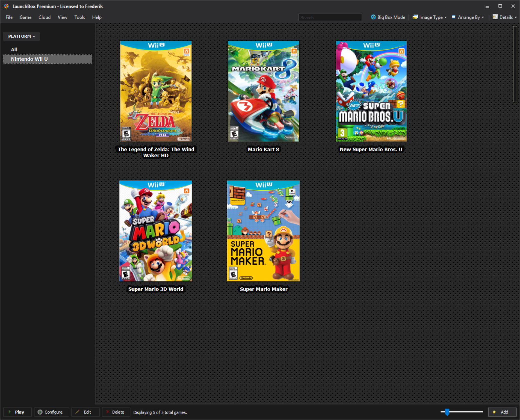Select Super Mario Maker cover
The image size is (520, 420).
pos(263,231)
